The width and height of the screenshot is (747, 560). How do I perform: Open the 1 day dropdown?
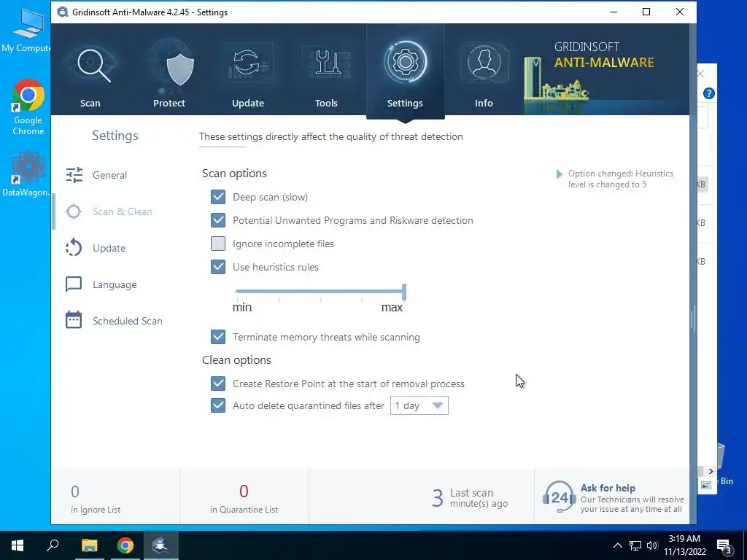pyautogui.click(x=419, y=405)
